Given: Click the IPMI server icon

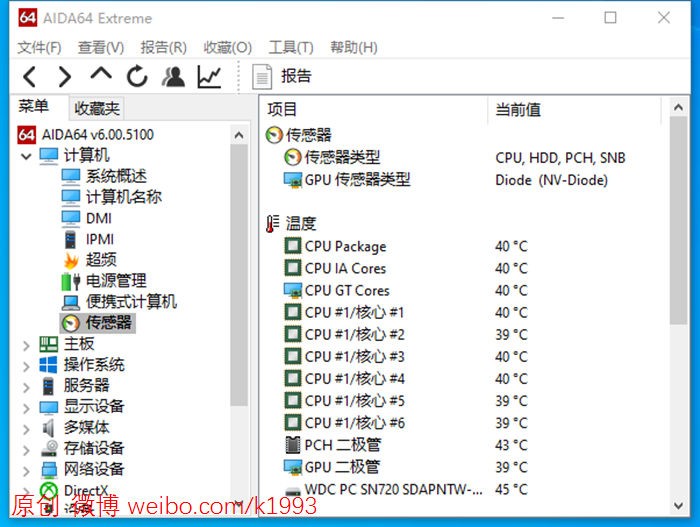Looking at the screenshot, I should coord(71,239).
